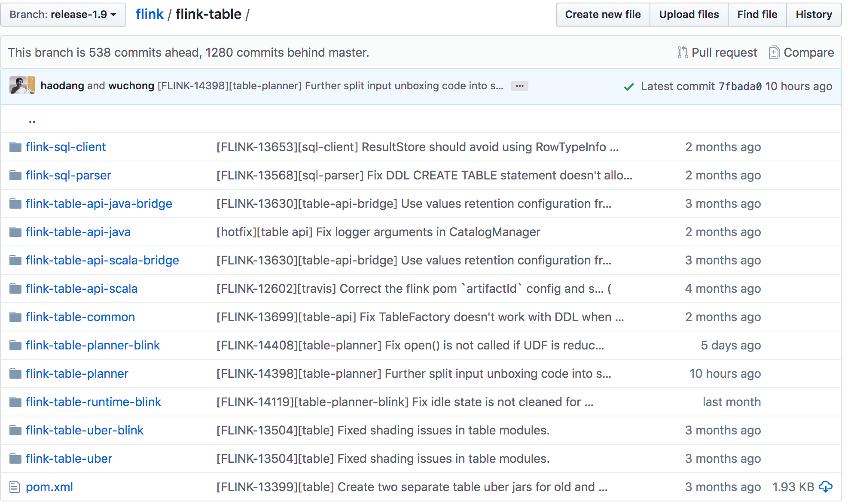Open the flink-table-planner folder
Screen dimensions: 848x504
pos(77,373)
